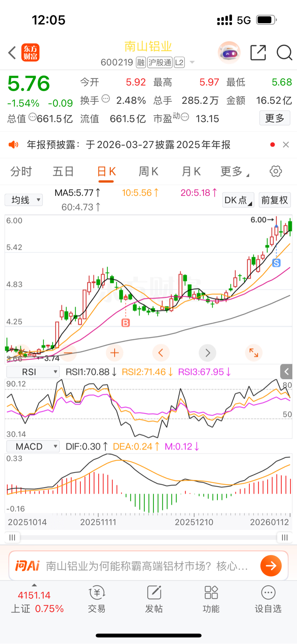Open the RSI indicator dropdown
The width and height of the screenshot is (297, 644).
pyautogui.click(x=33, y=372)
